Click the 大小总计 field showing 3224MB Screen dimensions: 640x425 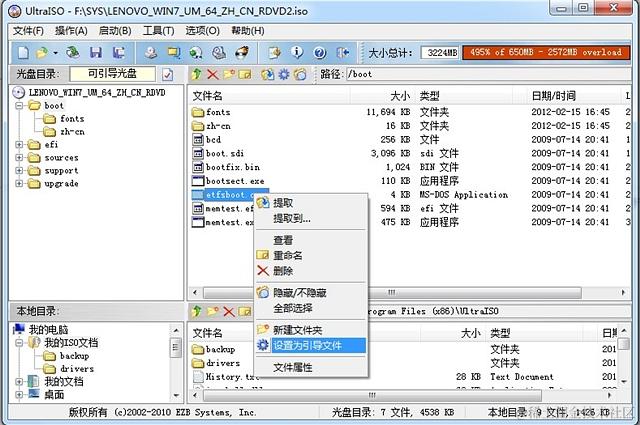[441, 53]
